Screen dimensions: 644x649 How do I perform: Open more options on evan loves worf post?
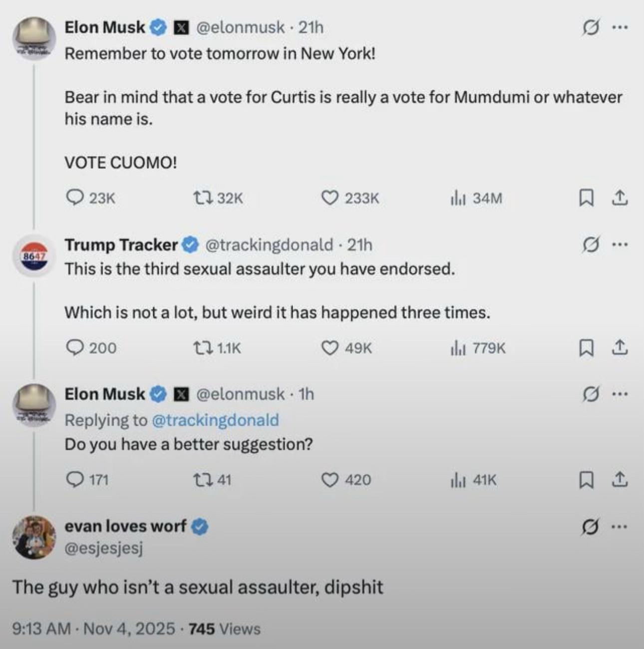click(x=619, y=527)
